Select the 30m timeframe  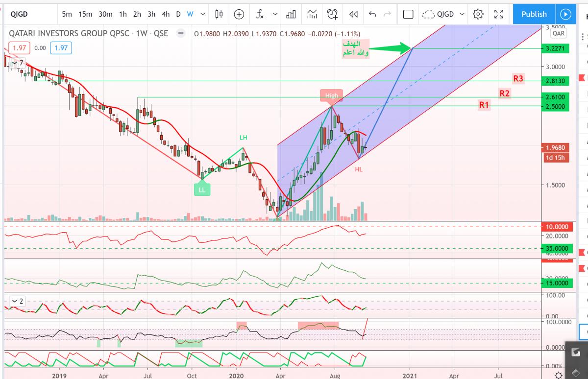tap(105, 14)
